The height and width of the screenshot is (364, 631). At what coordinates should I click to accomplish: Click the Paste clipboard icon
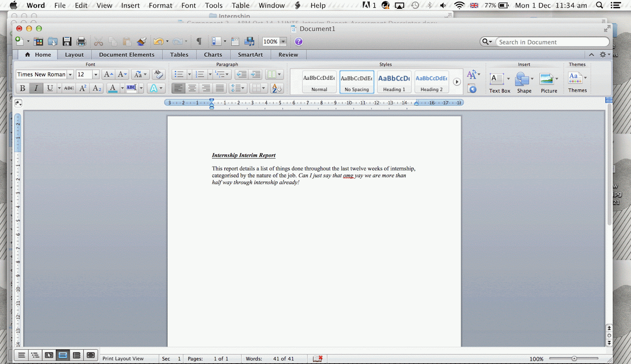[x=127, y=42]
